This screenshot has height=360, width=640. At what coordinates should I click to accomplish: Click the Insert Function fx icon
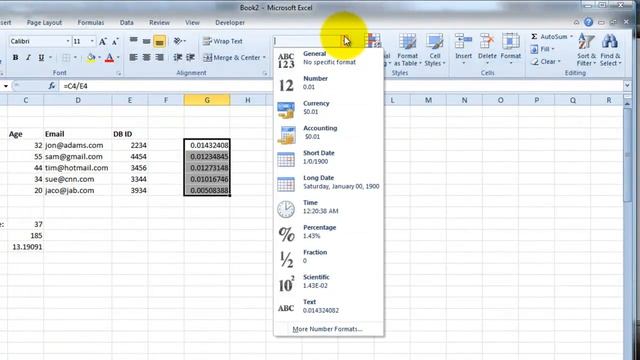[x=52, y=86]
